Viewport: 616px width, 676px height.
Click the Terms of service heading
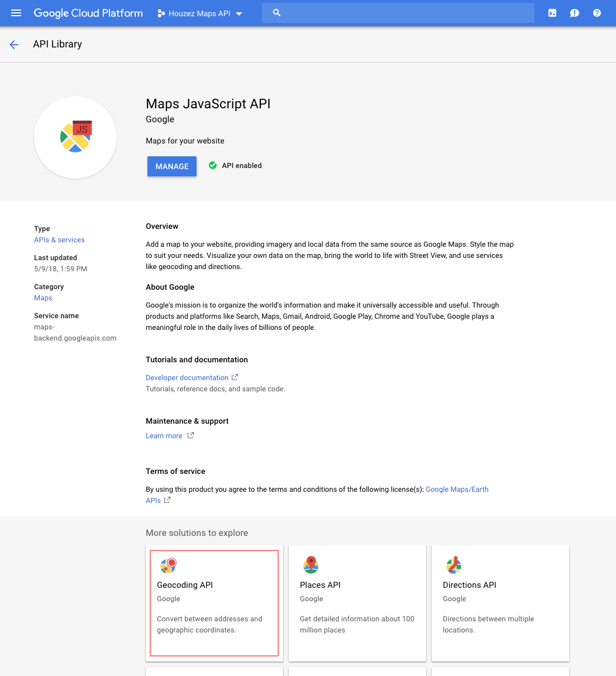(175, 472)
